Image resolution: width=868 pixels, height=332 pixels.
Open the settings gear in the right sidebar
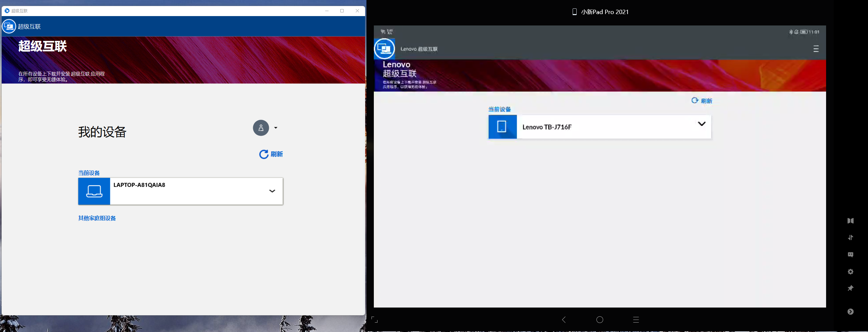click(x=851, y=272)
